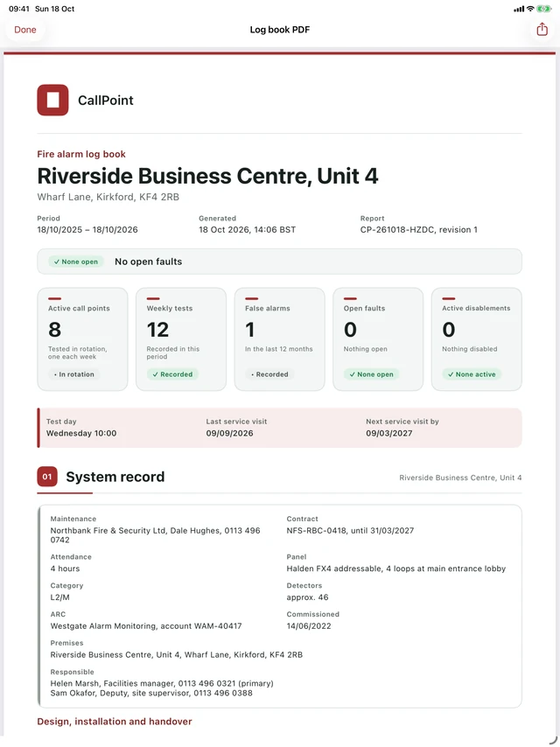Click the 'Active call points' card title
This screenshot has height=747, width=560.
tap(79, 308)
